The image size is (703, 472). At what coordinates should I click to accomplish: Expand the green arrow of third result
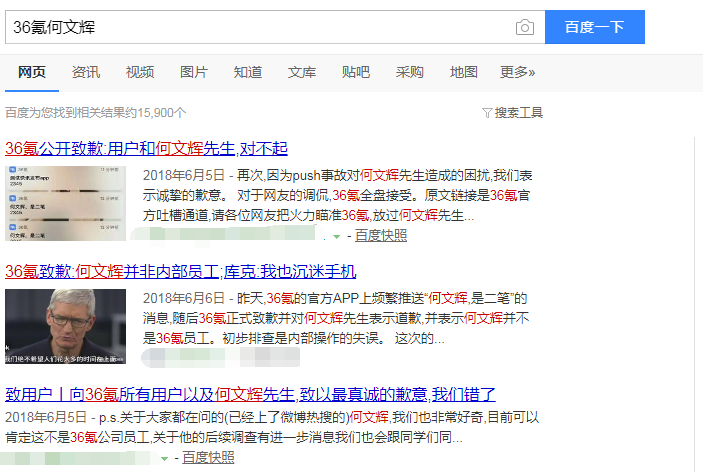tap(165, 458)
